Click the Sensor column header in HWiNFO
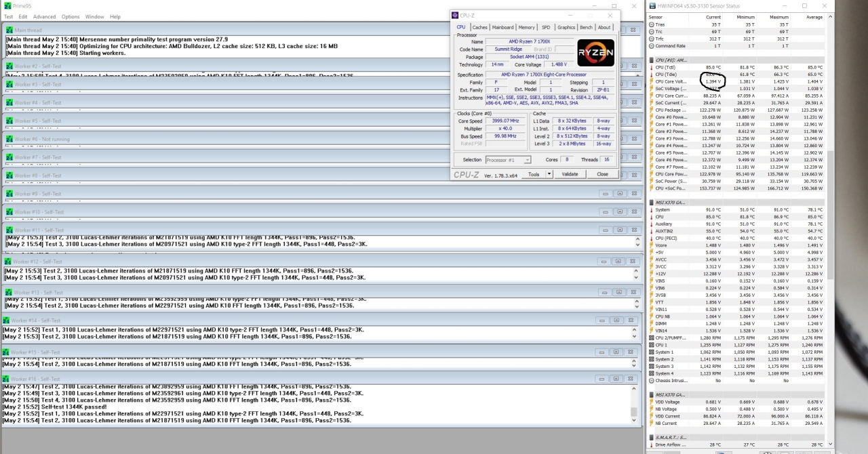The image size is (868, 454). pos(656,17)
